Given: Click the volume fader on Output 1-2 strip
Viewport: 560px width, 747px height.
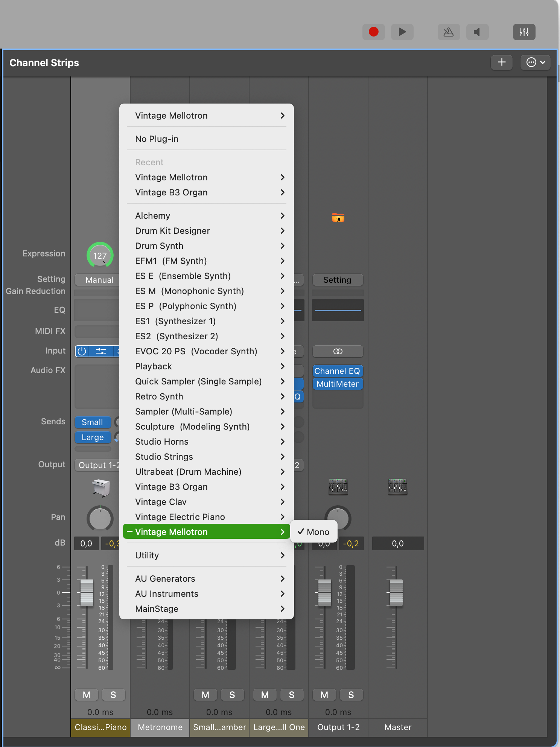Looking at the screenshot, I should tap(325, 593).
